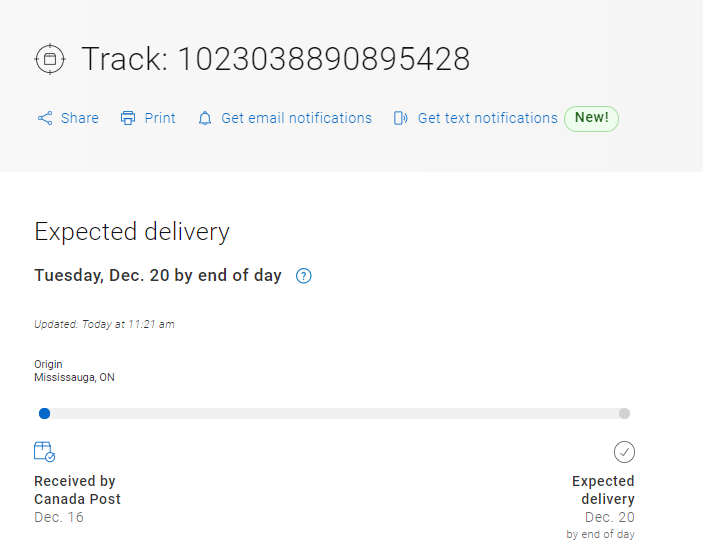Click the bell notification icon

coord(205,118)
